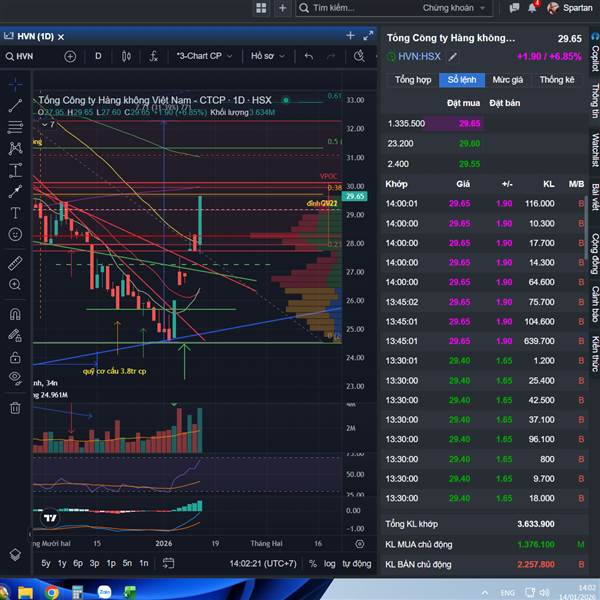The height and width of the screenshot is (600, 600).
Task: Switch to the Mức giá tab
Action: pyautogui.click(x=507, y=80)
